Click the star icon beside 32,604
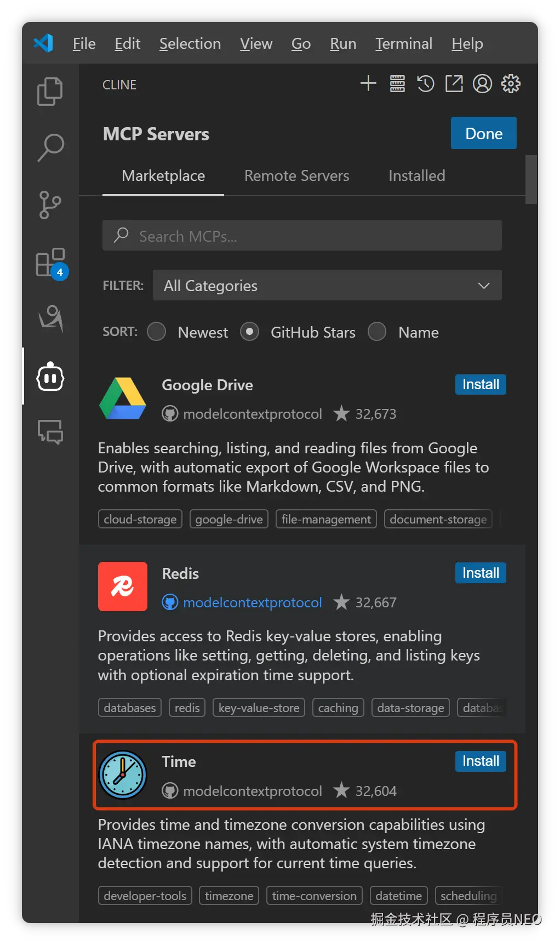 coord(341,790)
